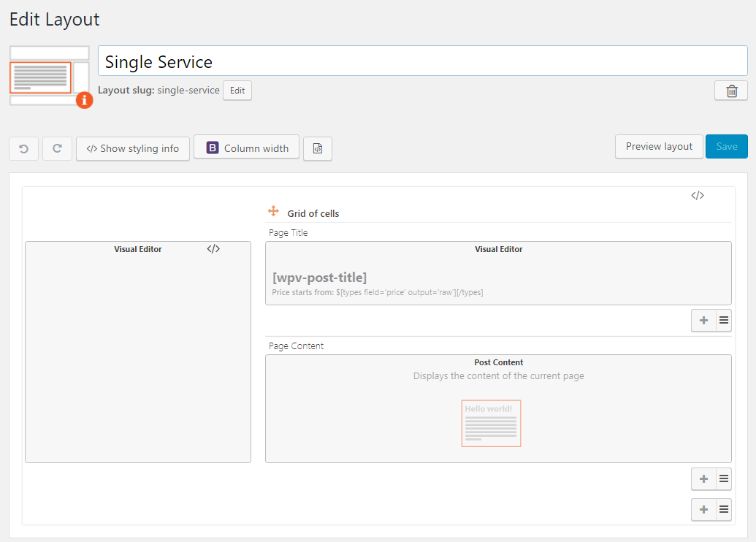The image size is (756, 542).
Task: Click the [wpv-post-title] shortcode text
Action: click(x=320, y=278)
